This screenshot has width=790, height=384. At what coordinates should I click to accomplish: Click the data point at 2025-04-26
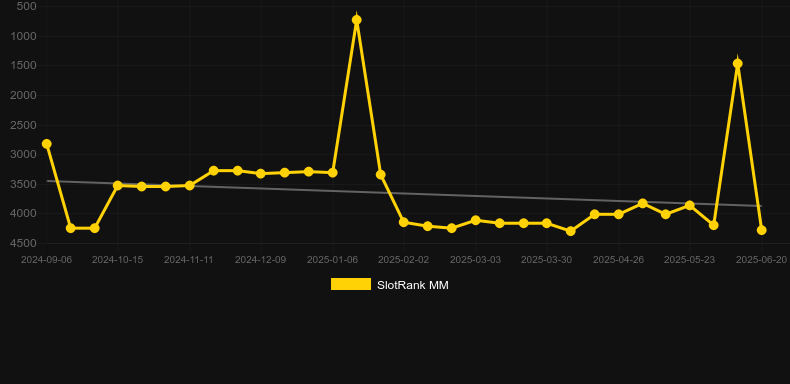click(x=619, y=214)
